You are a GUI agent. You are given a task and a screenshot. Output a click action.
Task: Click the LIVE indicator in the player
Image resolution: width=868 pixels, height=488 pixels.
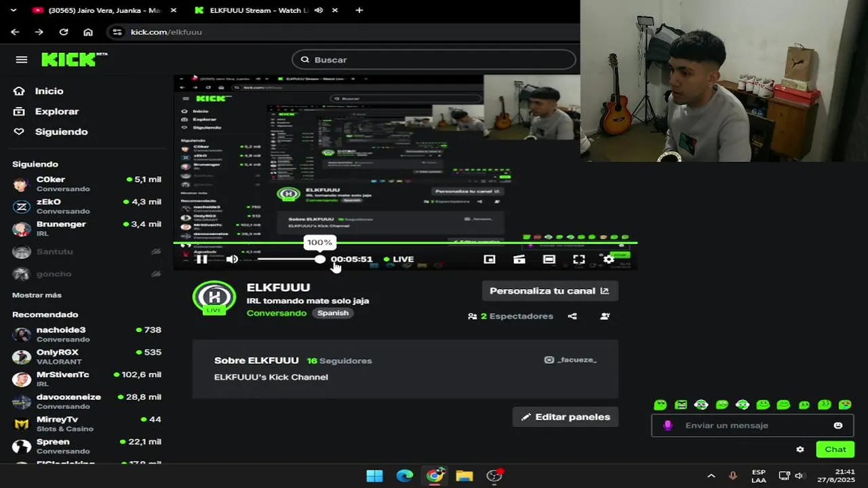(x=399, y=259)
